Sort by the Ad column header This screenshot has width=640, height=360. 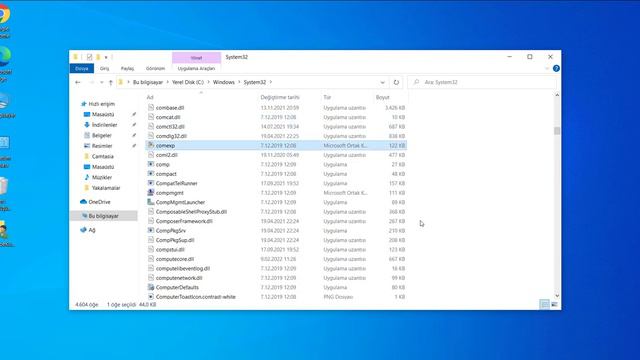(150, 97)
